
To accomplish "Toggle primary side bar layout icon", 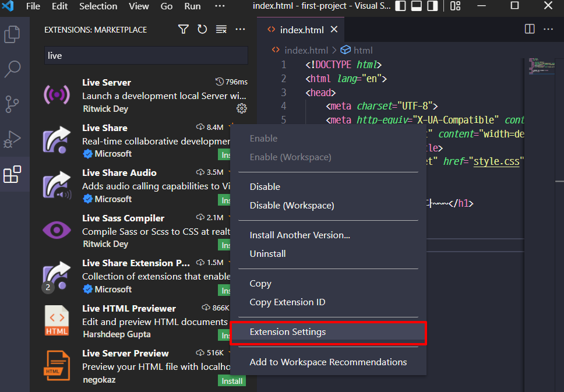I will click(x=400, y=6).
